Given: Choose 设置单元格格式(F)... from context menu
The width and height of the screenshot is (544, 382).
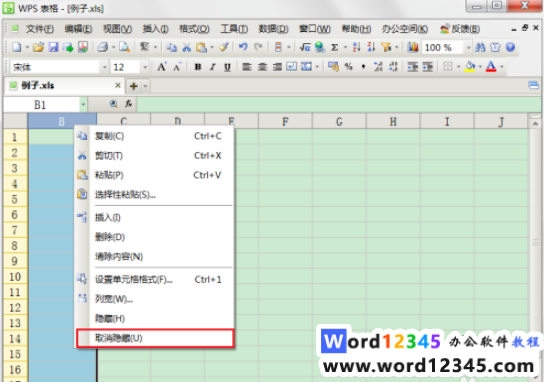Looking at the screenshot, I should [x=155, y=279].
